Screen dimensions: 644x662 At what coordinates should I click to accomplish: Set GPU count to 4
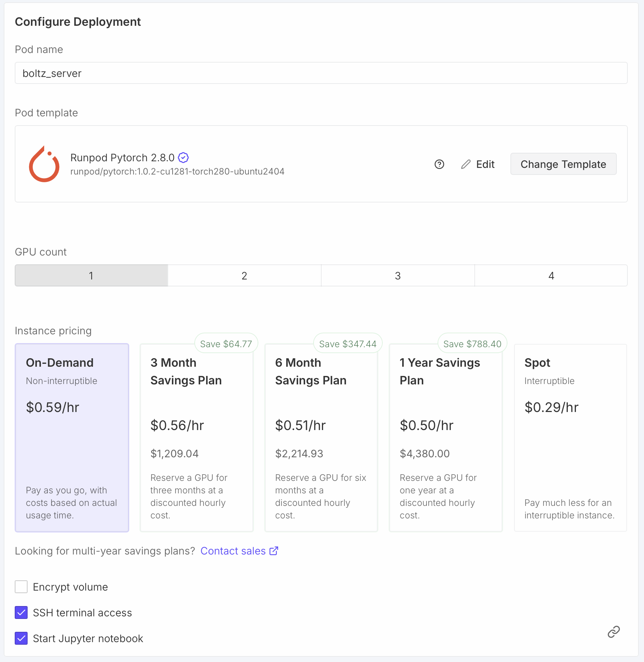[551, 276]
